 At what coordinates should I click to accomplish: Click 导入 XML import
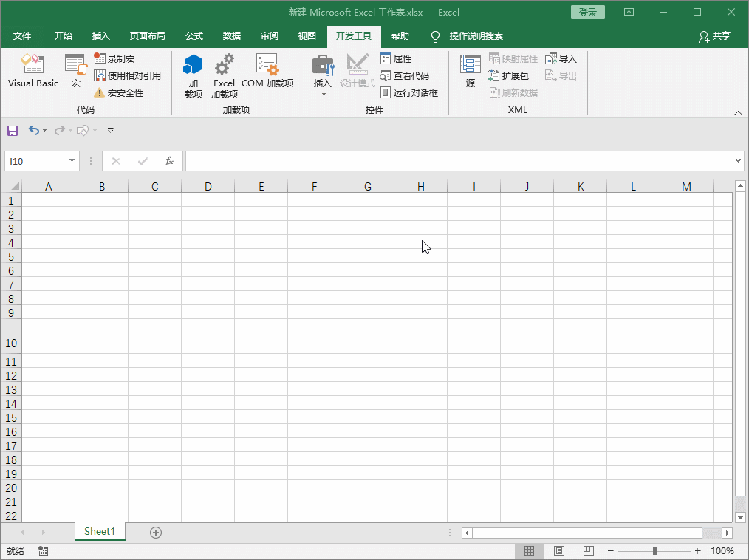[561, 59]
